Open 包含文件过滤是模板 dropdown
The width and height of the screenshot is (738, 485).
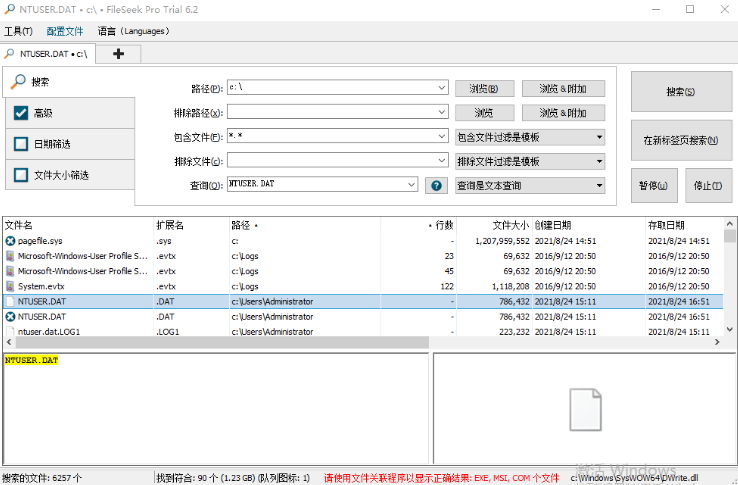point(530,137)
